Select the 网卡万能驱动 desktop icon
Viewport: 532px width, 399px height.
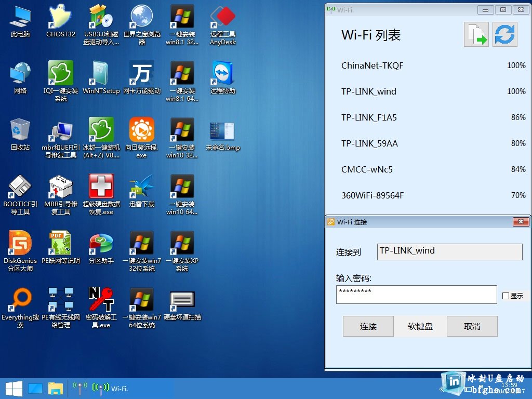142,78
